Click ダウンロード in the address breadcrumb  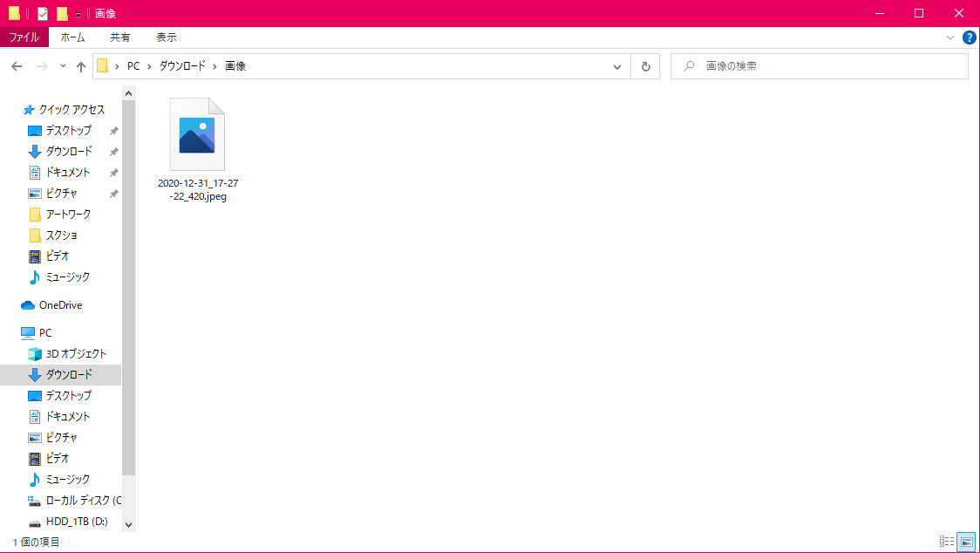point(182,66)
